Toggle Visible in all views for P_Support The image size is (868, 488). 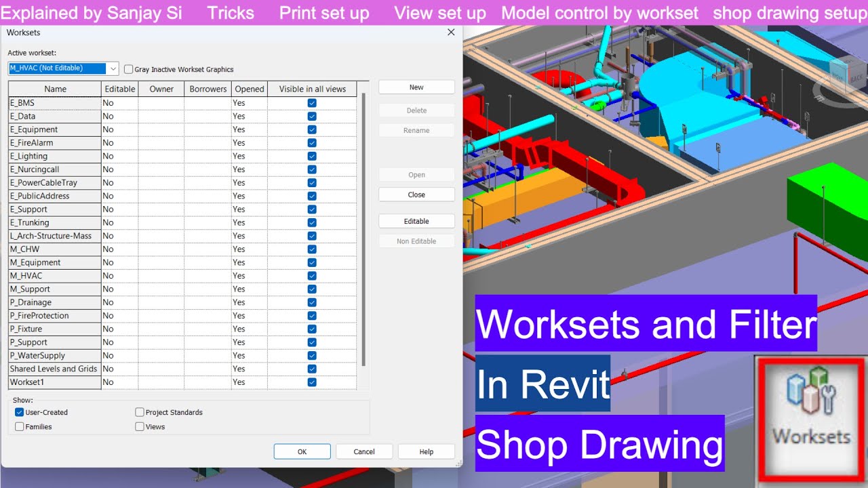coord(312,342)
